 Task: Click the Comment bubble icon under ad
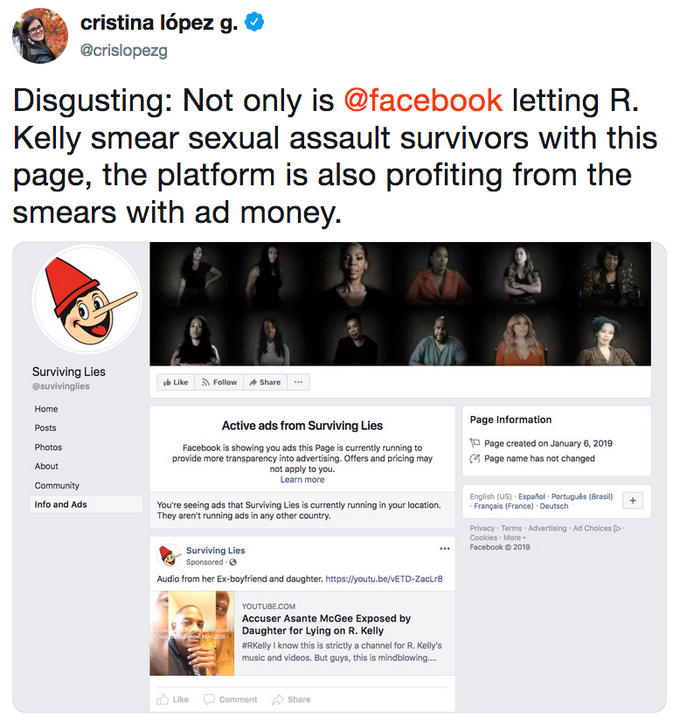click(209, 699)
